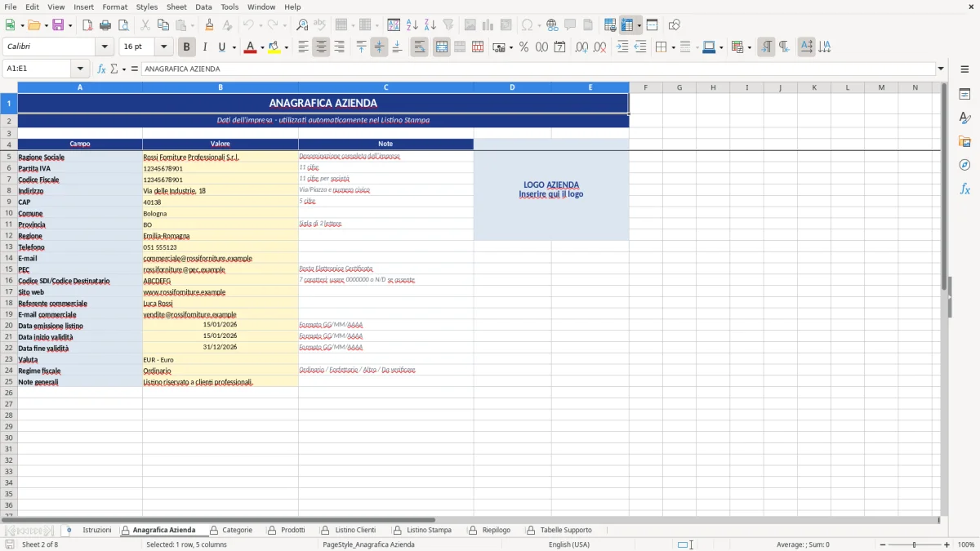
Task: Open the sidebar Functions fx icon
Action: (964, 189)
